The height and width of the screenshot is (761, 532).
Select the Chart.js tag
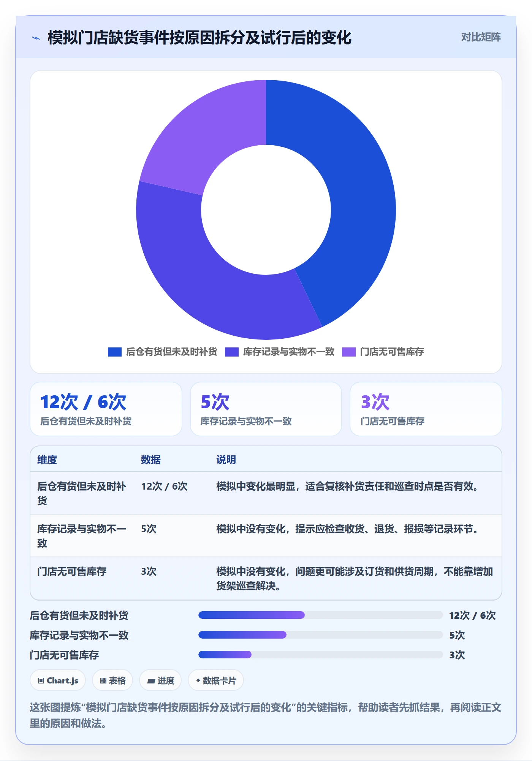58,680
